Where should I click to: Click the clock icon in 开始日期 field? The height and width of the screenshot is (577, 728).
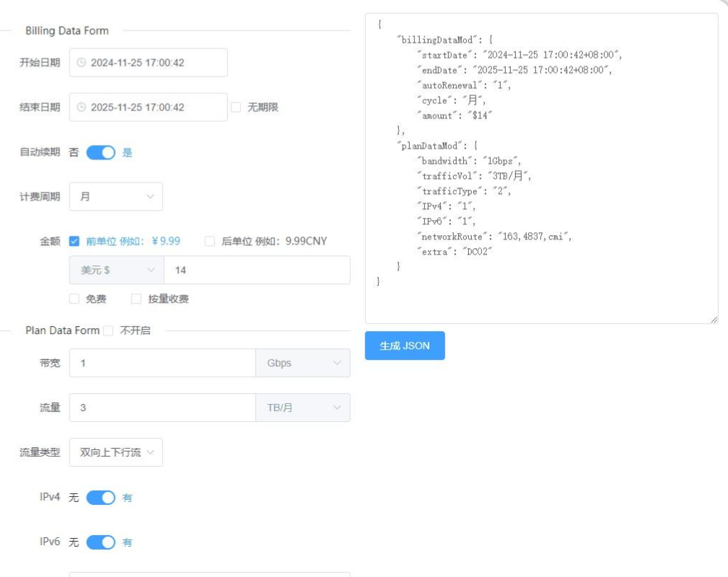click(82, 63)
